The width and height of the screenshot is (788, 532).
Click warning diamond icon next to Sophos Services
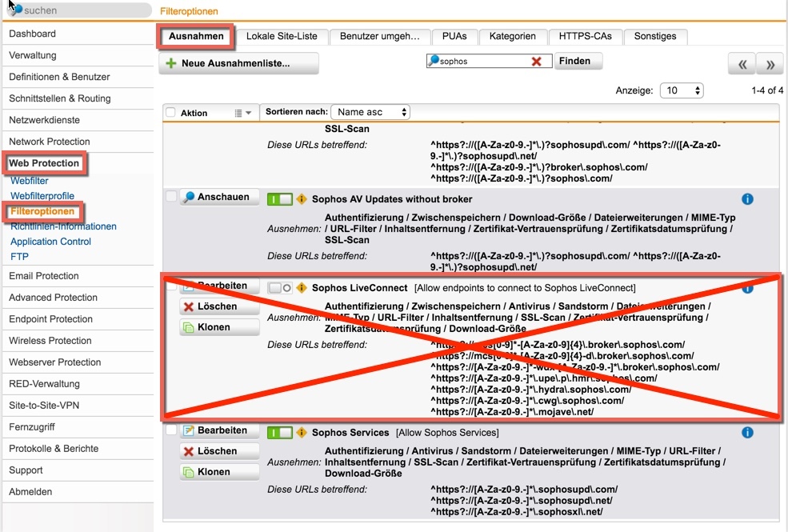(x=302, y=433)
